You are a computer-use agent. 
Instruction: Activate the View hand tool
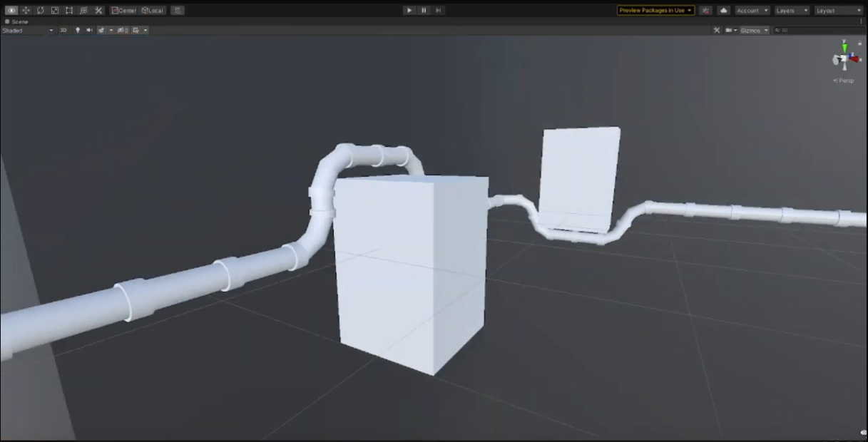coord(11,10)
